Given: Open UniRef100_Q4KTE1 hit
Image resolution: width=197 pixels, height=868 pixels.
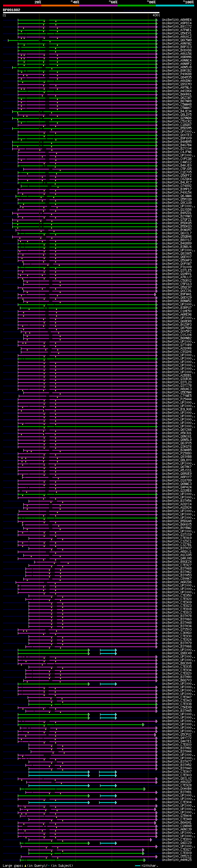Looking at the screenshot, I should (177, 741).
